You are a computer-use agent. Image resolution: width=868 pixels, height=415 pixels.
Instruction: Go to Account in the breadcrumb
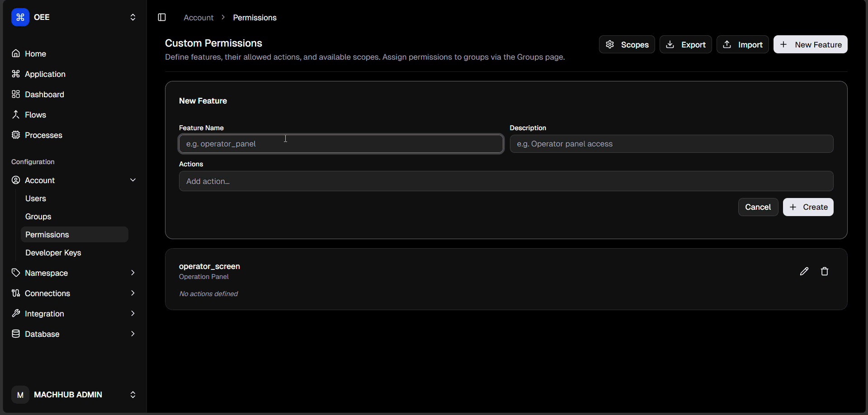[x=198, y=18]
